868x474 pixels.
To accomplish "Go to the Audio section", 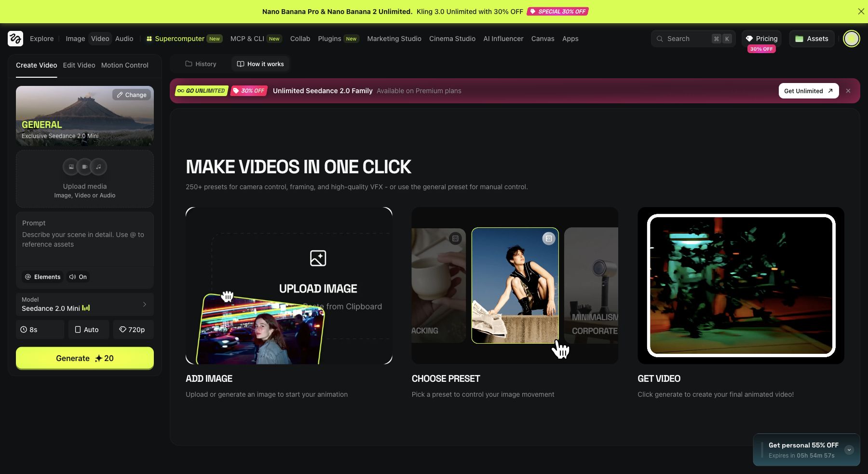I will click(124, 39).
